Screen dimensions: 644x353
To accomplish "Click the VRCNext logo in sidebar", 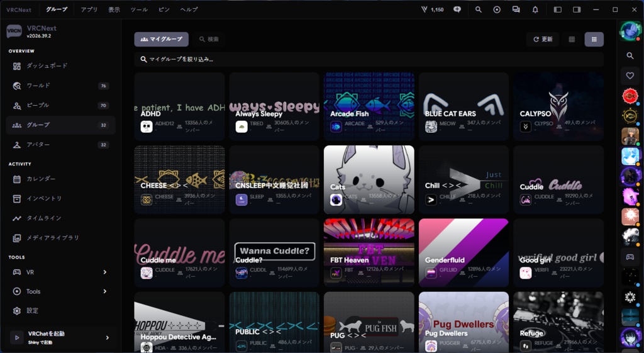I will [x=14, y=31].
